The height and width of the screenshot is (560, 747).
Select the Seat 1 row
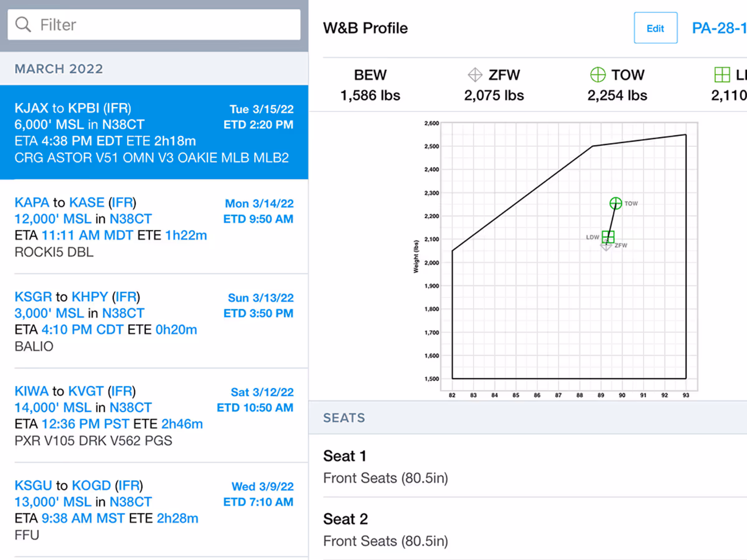point(527,466)
